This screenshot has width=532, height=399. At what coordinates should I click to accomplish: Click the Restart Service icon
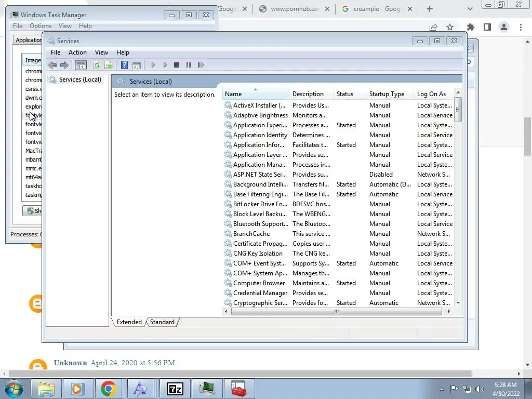pos(201,65)
